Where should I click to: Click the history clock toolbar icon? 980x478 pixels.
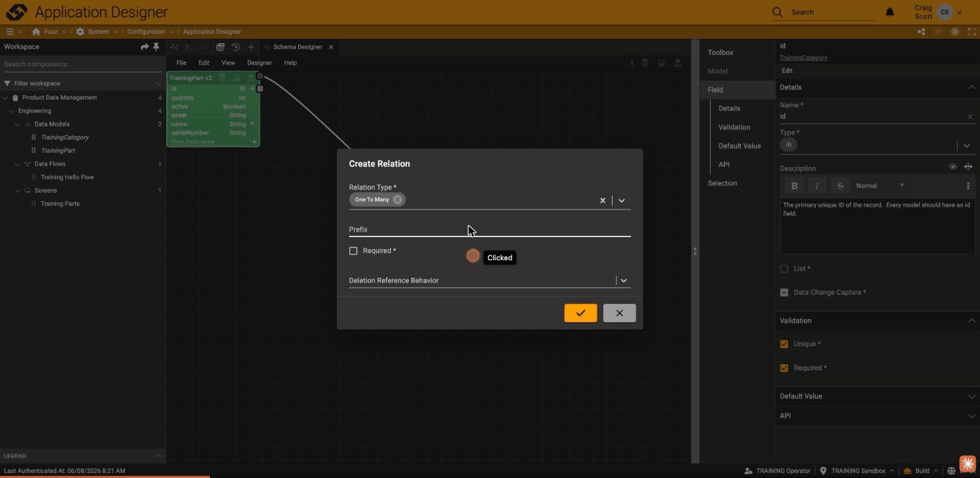236,47
